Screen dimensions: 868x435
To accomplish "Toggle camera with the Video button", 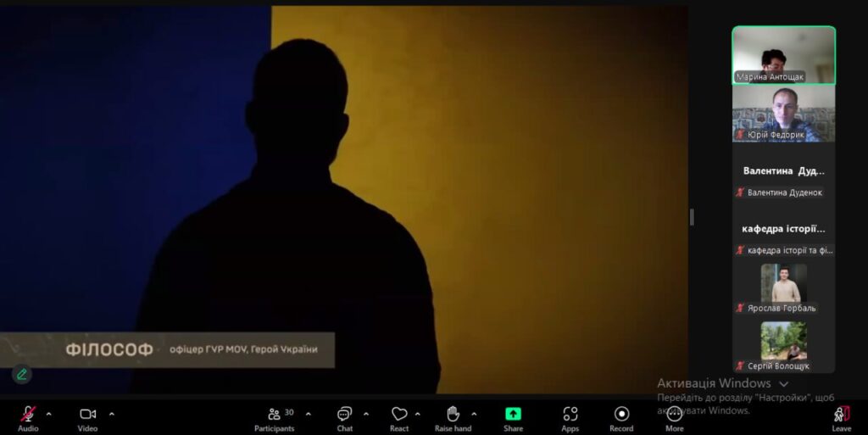I will click(87, 415).
